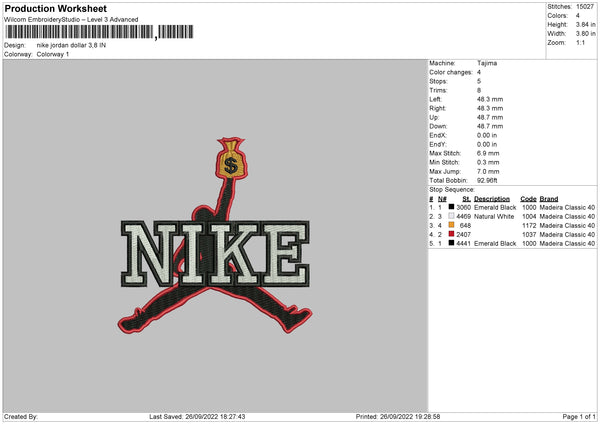Click the Height value 3.84 in
Screen dimensions: 600x424
[x=585, y=24]
